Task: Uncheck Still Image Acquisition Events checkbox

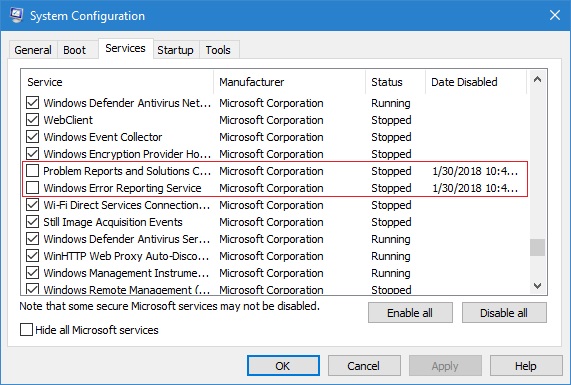Action: point(32,222)
